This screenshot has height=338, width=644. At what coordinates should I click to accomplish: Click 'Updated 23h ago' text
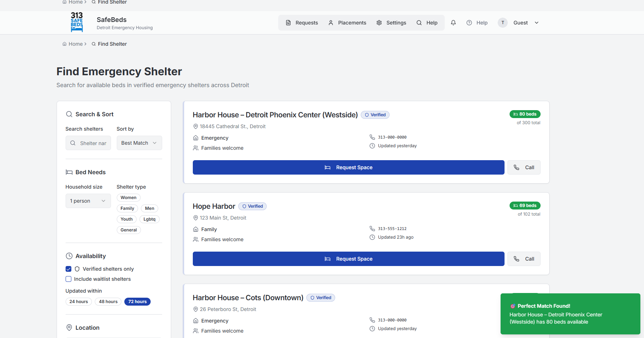coord(396,237)
